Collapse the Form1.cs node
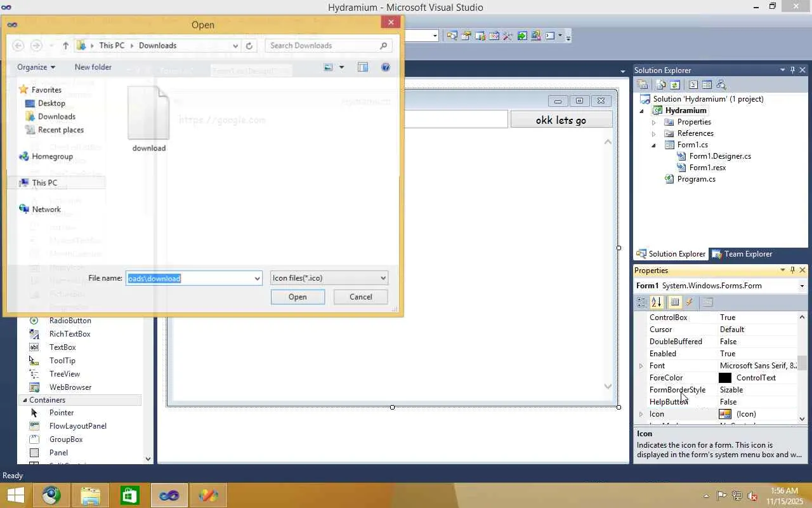This screenshot has width=812, height=508. [x=654, y=145]
